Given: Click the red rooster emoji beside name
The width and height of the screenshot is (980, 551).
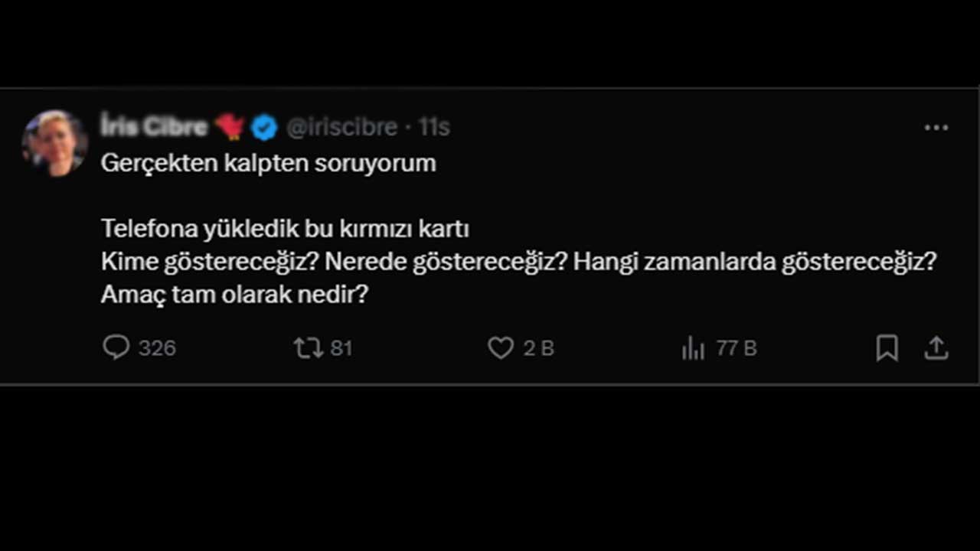Looking at the screenshot, I should click(x=229, y=126).
